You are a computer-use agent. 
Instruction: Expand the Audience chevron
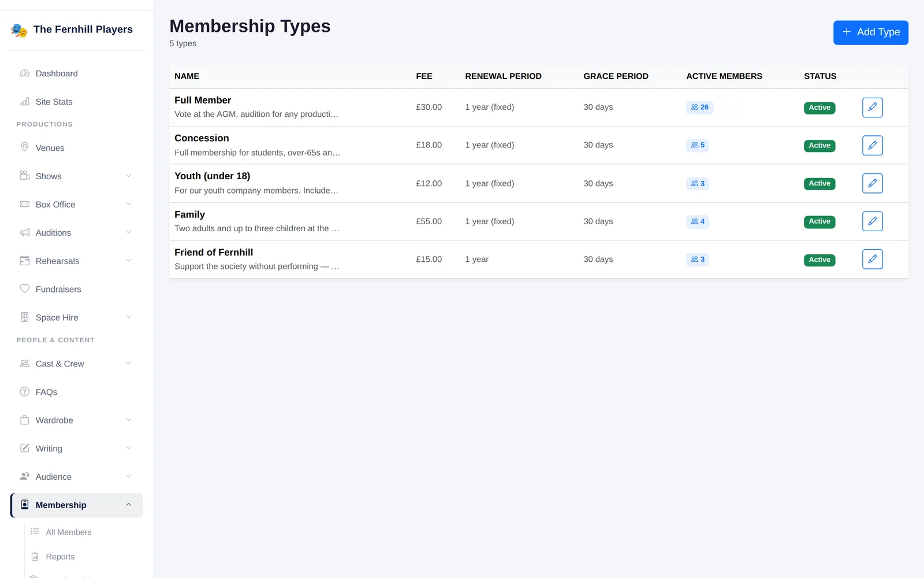(x=129, y=477)
